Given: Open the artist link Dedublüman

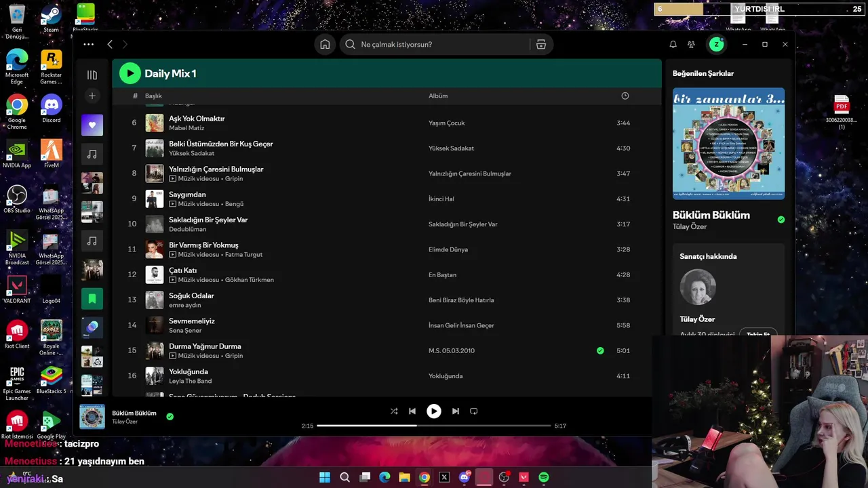Looking at the screenshot, I should click(187, 229).
